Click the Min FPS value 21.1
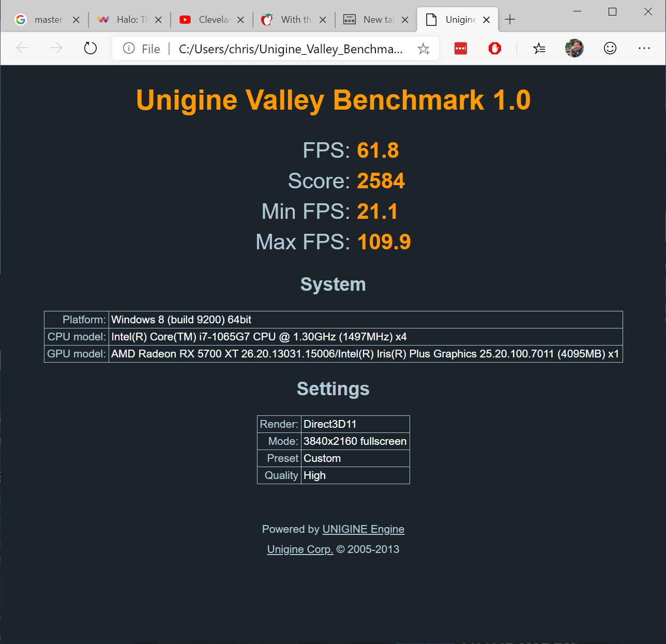The image size is (666, 644). click(377, 212)
